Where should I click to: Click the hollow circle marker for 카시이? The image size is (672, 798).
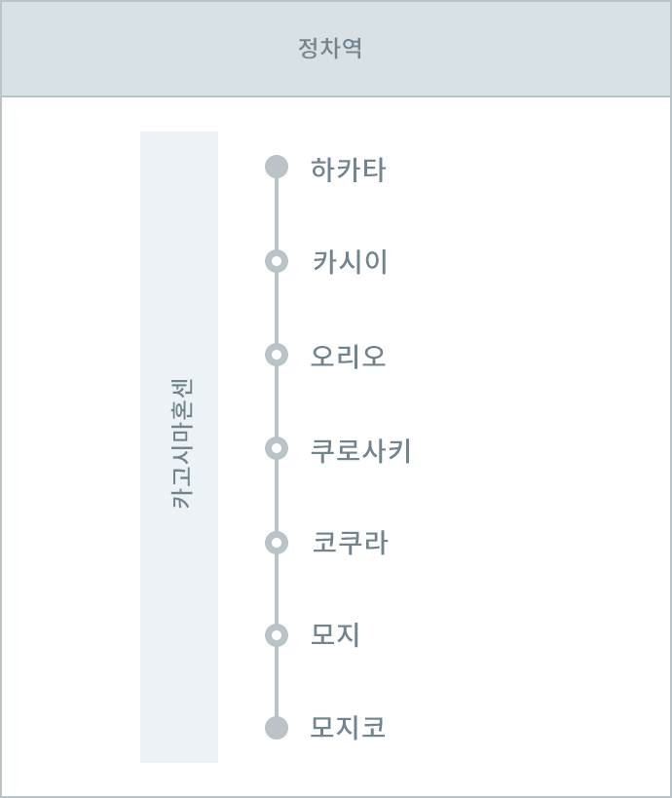(277, 261)
